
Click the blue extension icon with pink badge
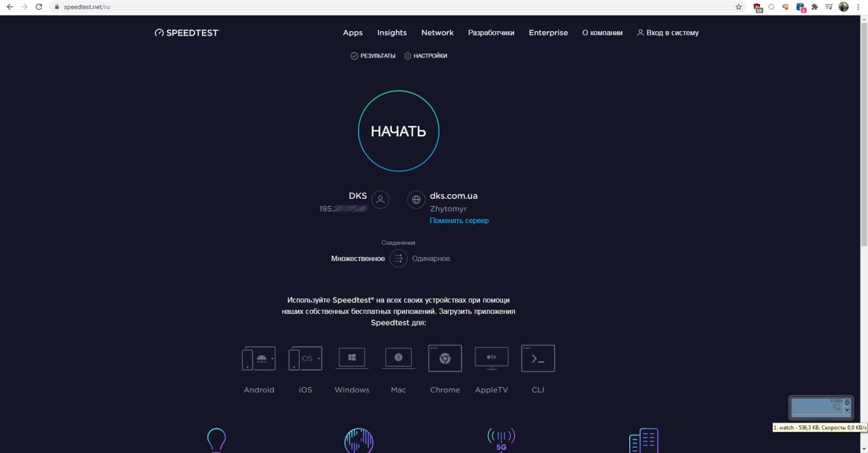(801, 7)
